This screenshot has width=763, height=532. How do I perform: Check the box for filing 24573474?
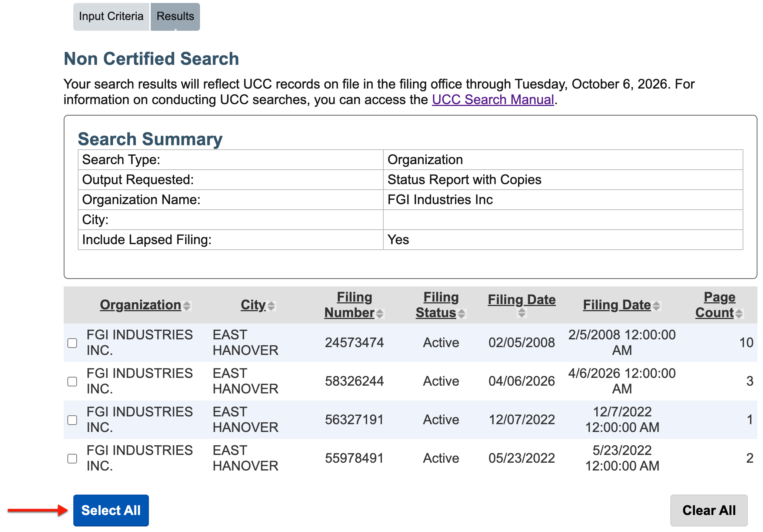72,343
